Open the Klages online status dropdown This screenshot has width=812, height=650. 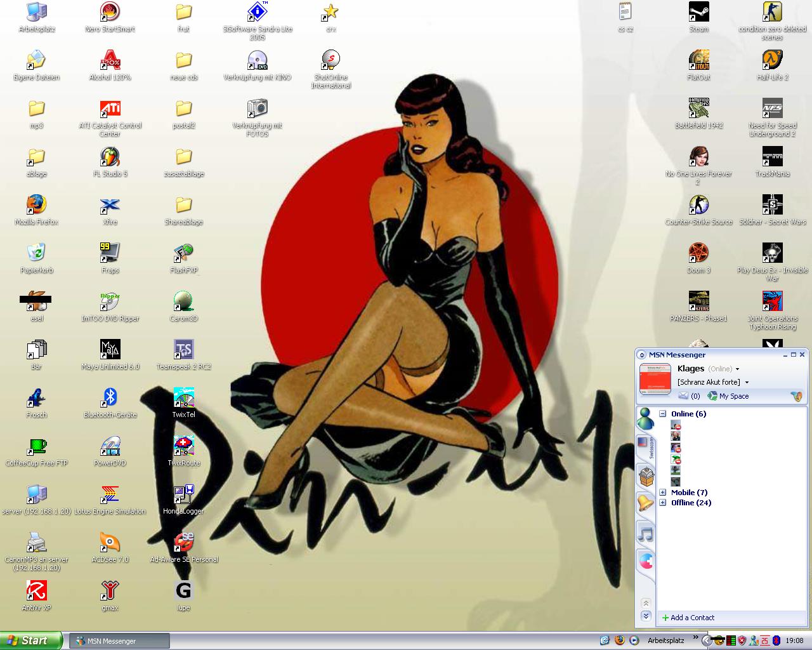point(737,369)
